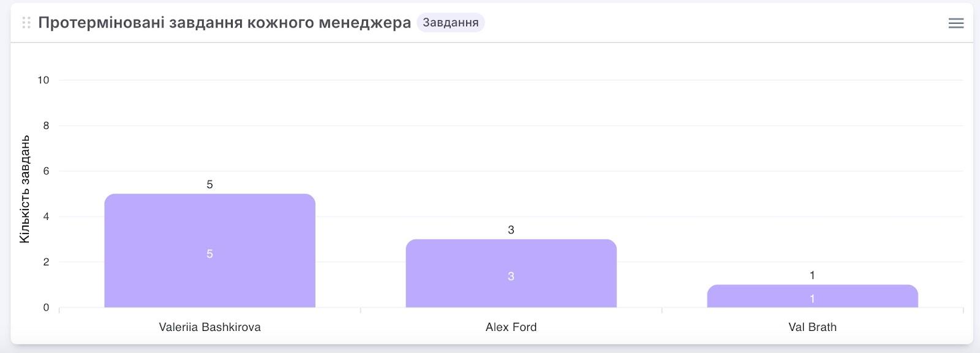This screenshot has height=353, width=980.
Task: Toggle visibility of Val Brath's bar
Action: pos(812,296)
